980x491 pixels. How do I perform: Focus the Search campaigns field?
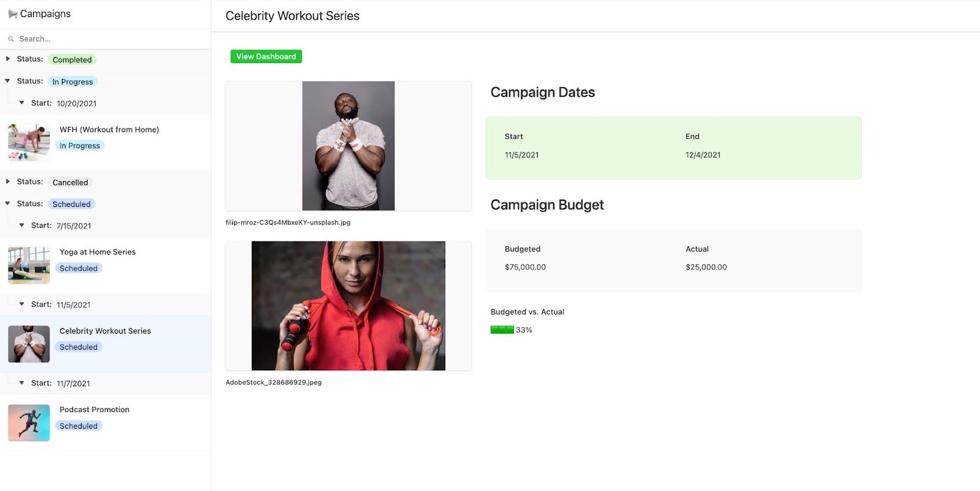[105, 39]
